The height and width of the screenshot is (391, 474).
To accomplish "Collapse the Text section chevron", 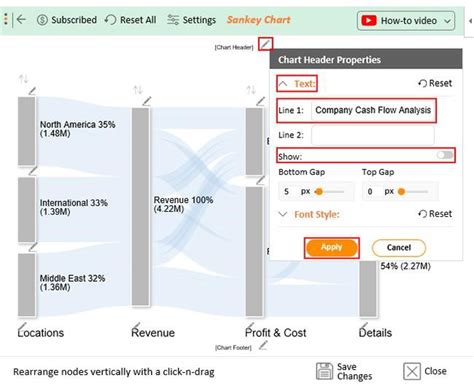I will [283, 83].
